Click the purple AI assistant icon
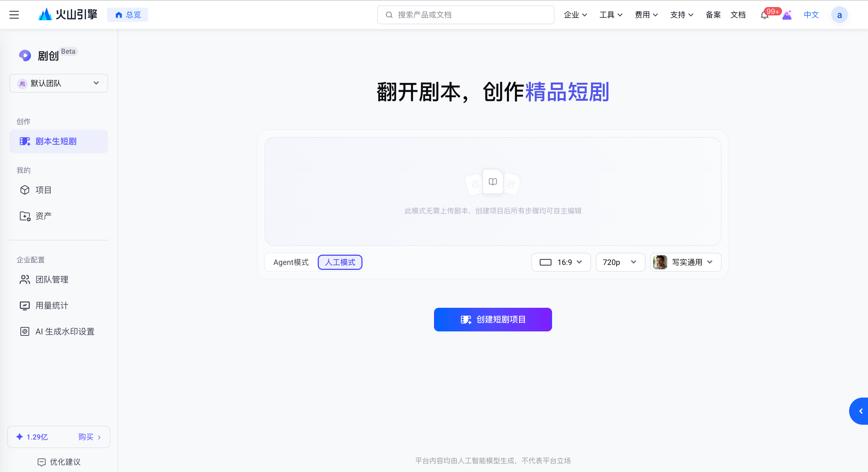This screenshot has width=868, height=472. pyautogui.click(x=787, y=15)
